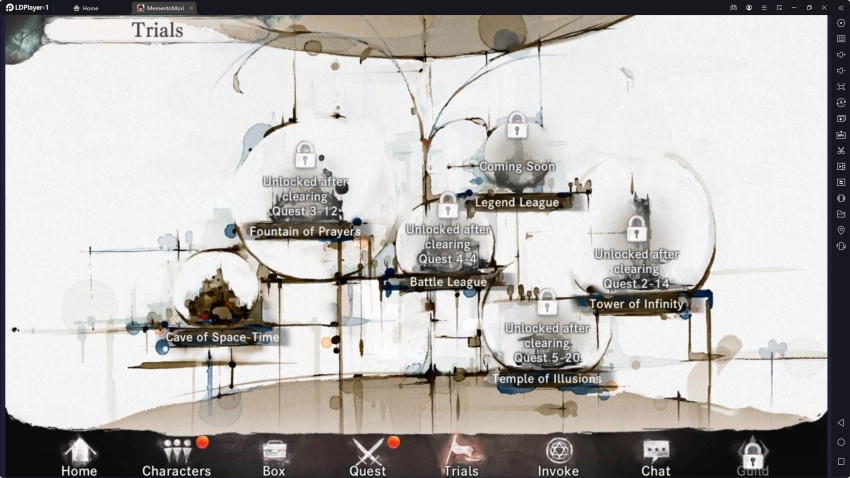Tap the locked Tower of Infinity bubble

[x=636, y=260]
